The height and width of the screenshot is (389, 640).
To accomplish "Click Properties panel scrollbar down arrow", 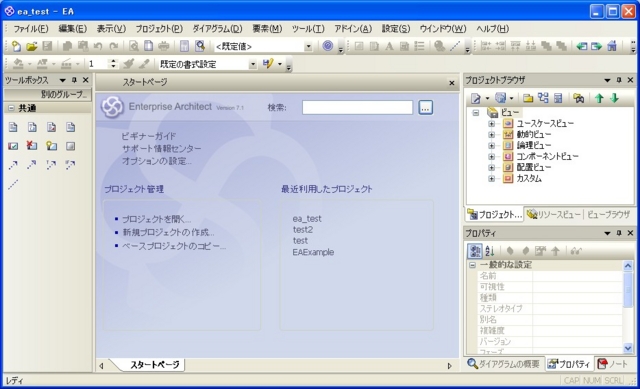I will click(628, 348).
